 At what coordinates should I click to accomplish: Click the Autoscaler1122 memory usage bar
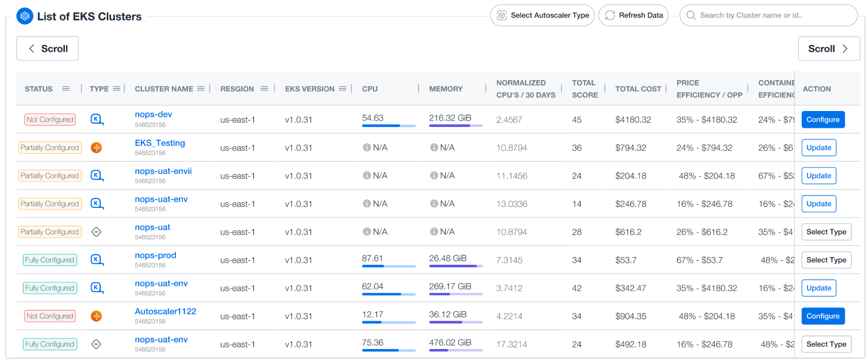pyautogui.click(x=456, y=322)
